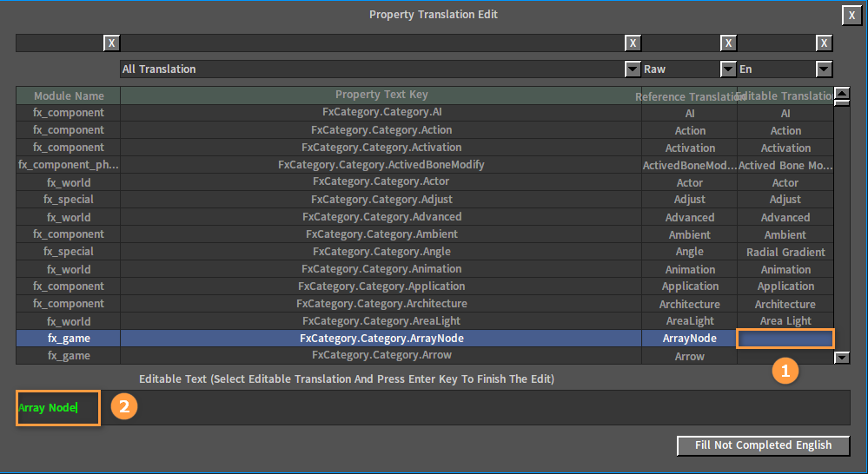
Task: Clear the Editable Translation filter X
Action: pos(824,43)
